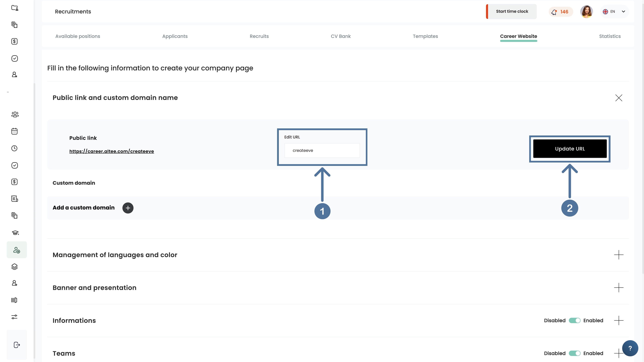Expand Management of languages and color section
This screenshot has width=644, height=362.
[619, 255]
